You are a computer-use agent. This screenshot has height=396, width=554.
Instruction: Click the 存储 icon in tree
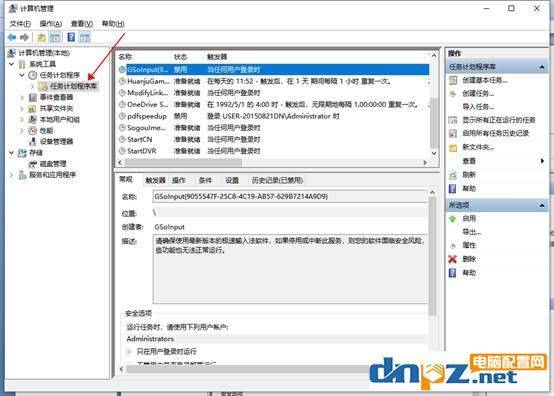coord(22,153)
